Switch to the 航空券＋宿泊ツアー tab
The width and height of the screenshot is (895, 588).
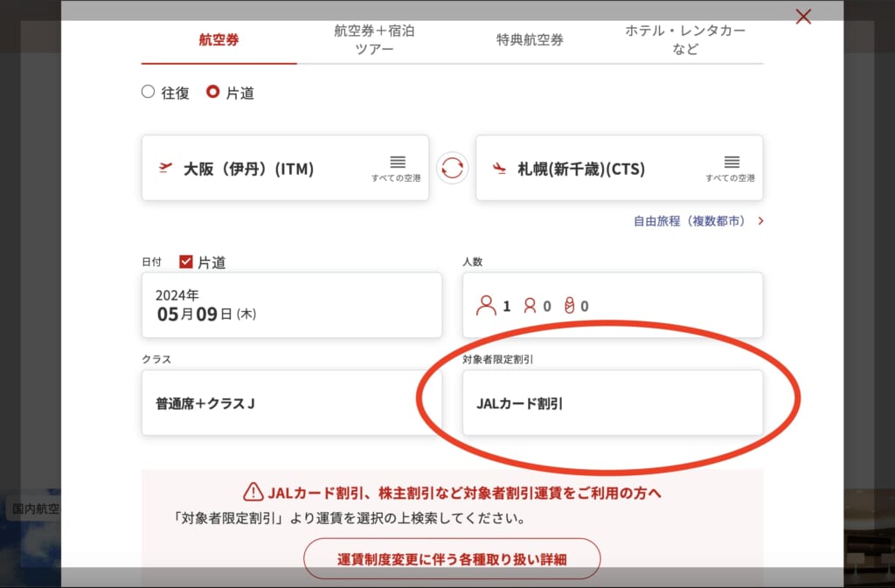coord(374,39)
